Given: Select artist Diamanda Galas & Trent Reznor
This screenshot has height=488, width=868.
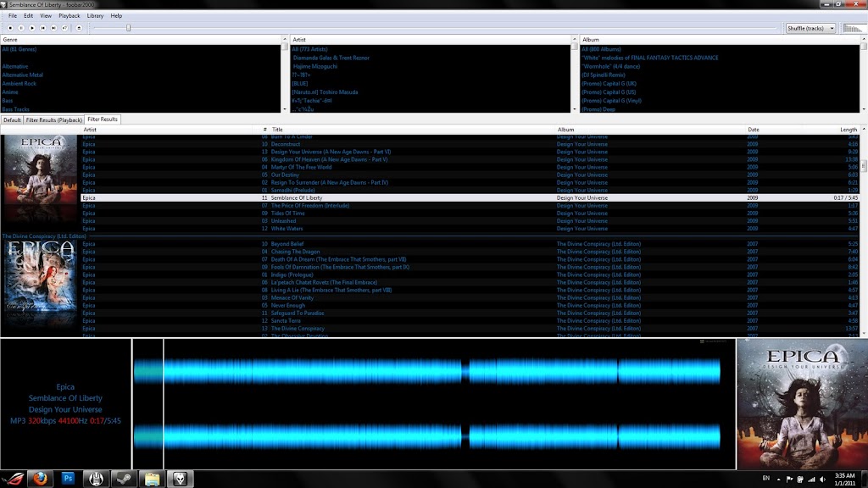Looking at the screenshot, I should coord(331,58).
